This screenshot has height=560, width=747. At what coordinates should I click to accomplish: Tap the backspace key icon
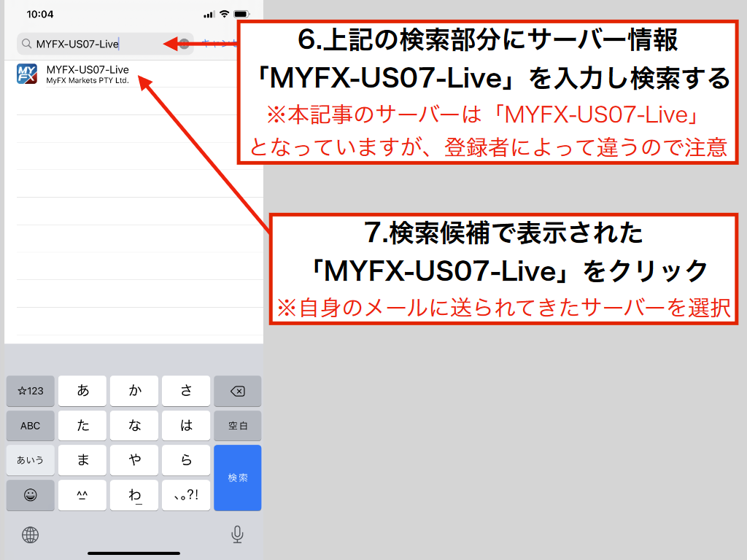[236, 391]
